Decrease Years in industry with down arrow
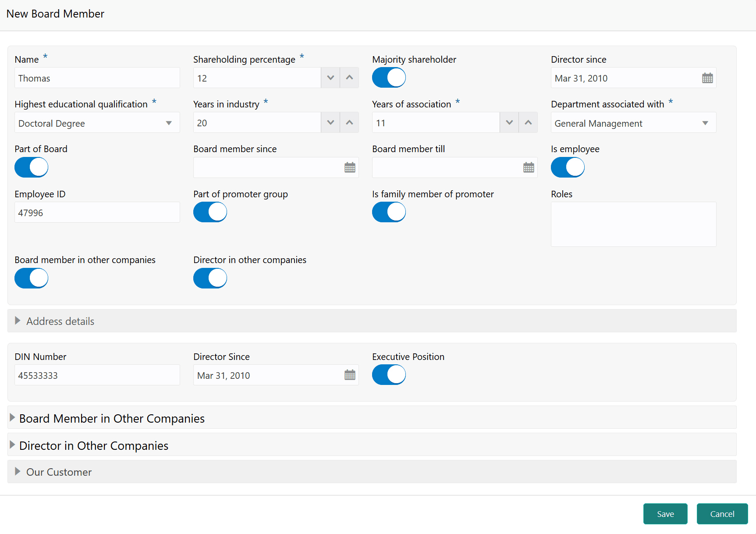This screenshot has height=534, width=756. tap(330, 122)
